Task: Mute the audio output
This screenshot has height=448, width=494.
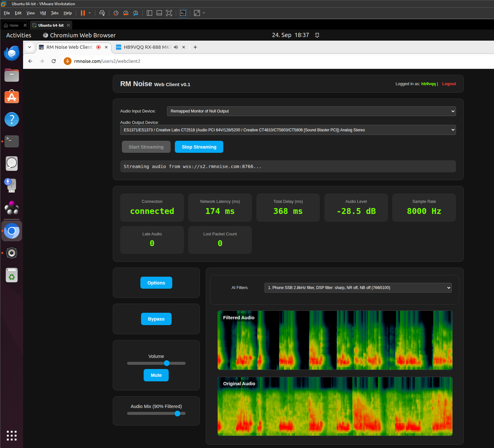Action: [x=156, y=375]
